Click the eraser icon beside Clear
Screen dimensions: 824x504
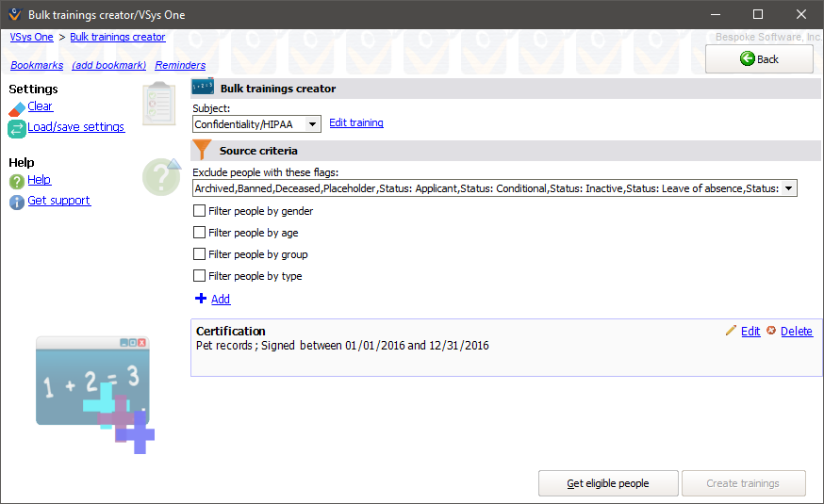tap(16, 108)
